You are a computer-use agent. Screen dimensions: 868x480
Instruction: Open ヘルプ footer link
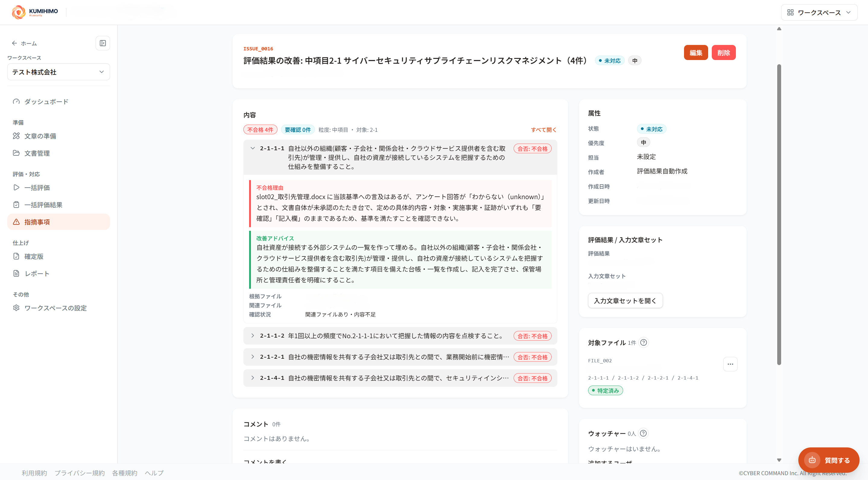154,473
